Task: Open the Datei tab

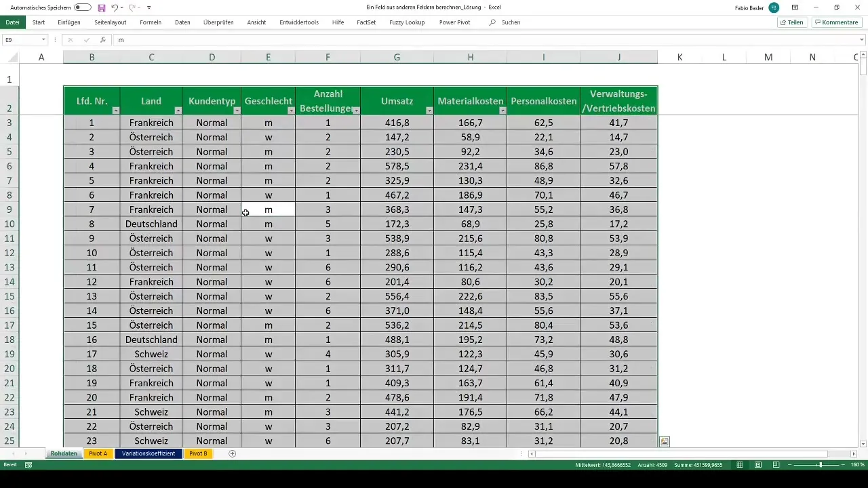Action: pos(12,22)
